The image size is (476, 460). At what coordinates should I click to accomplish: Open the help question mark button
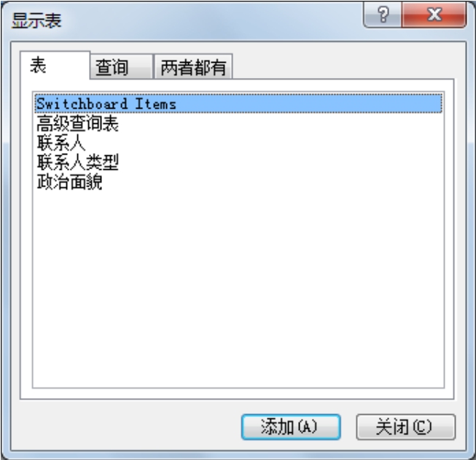pyautogui.click(x=383, y=15)
